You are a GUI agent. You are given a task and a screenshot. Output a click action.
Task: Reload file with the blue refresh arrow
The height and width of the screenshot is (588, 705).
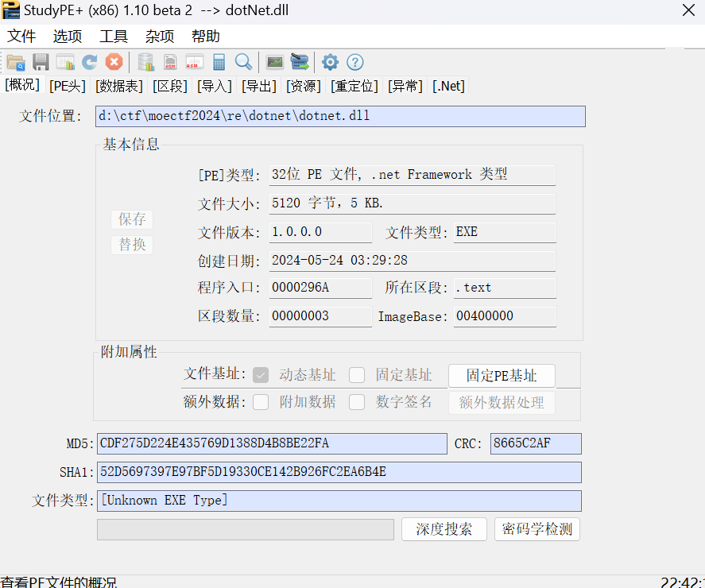[90, 62]
